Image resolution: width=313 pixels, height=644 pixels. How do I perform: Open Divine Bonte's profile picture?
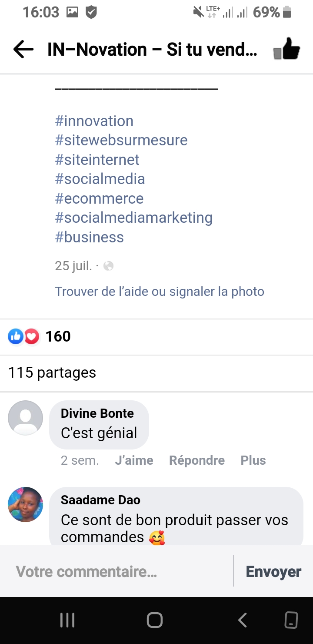coord(26,418)
